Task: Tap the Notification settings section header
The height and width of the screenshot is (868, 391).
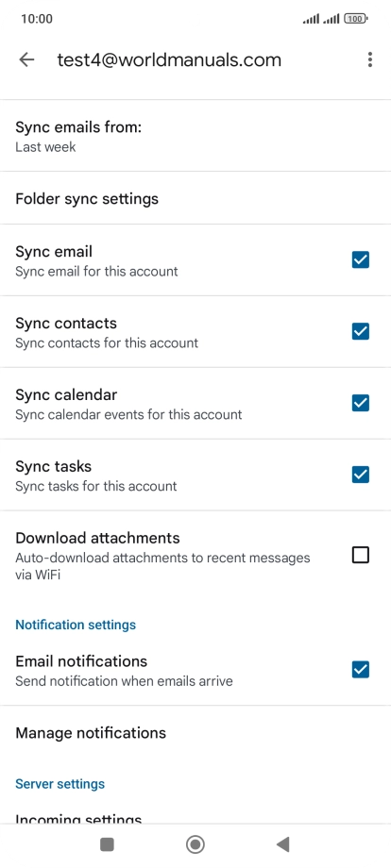Action: tap(76, 625)
